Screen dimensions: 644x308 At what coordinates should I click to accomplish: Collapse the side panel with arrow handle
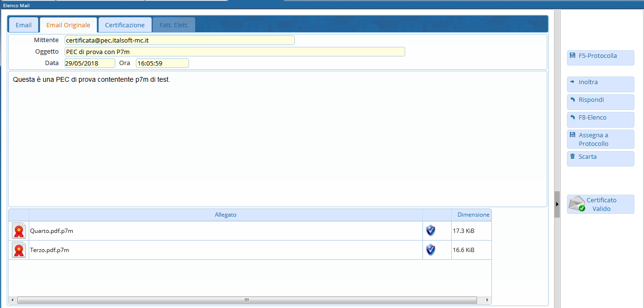[557, 204]
